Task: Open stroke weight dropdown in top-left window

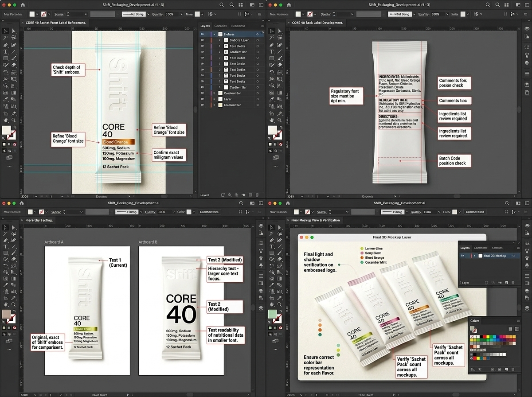Action: [86, 14]
